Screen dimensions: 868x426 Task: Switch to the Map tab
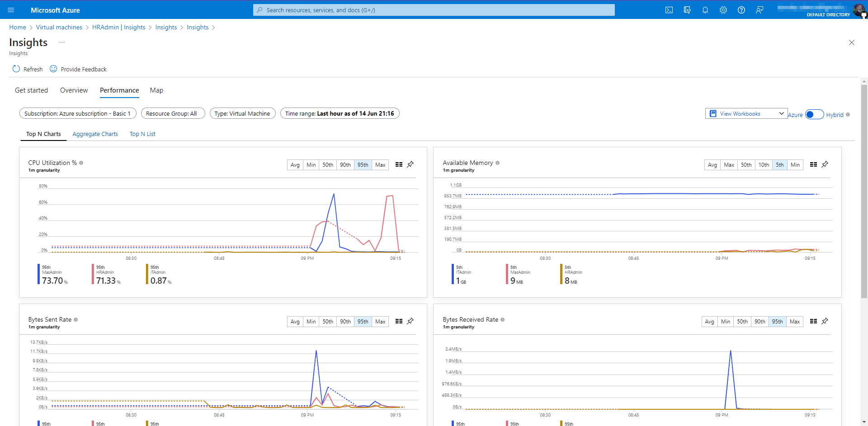coord(156,90)
